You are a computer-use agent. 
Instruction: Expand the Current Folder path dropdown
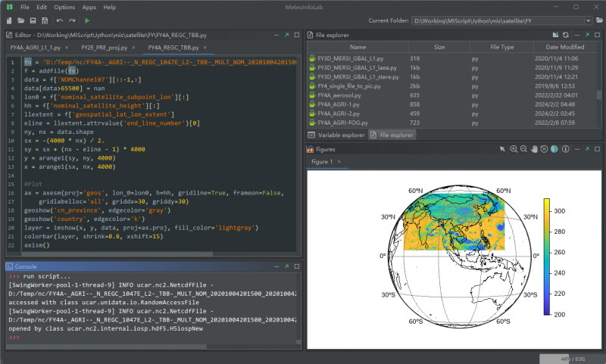(x=589, y=20)
